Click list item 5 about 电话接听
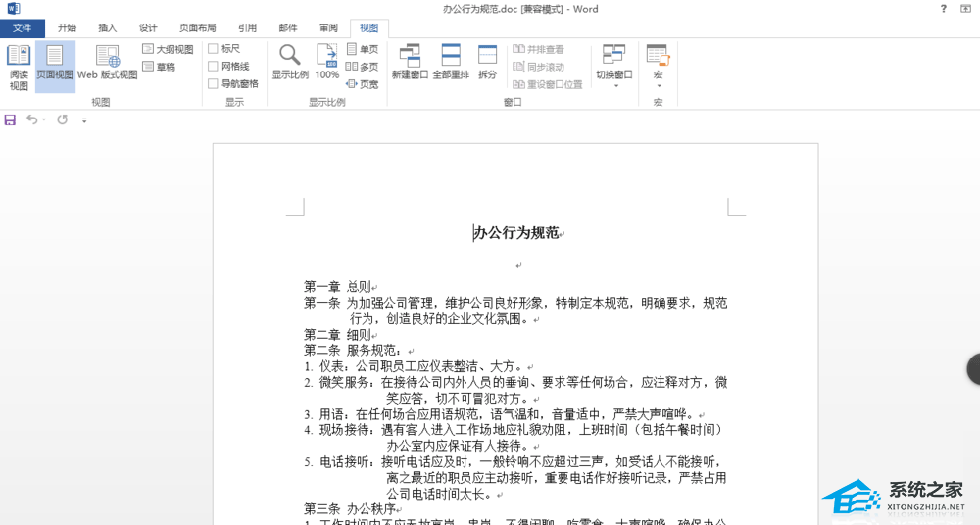This screenshot has height=525, width=980. (x=515, y=478)
